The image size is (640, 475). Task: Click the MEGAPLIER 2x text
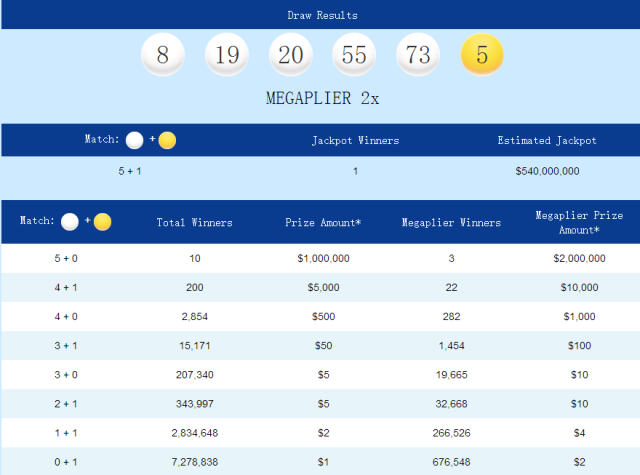click(322, 98)
